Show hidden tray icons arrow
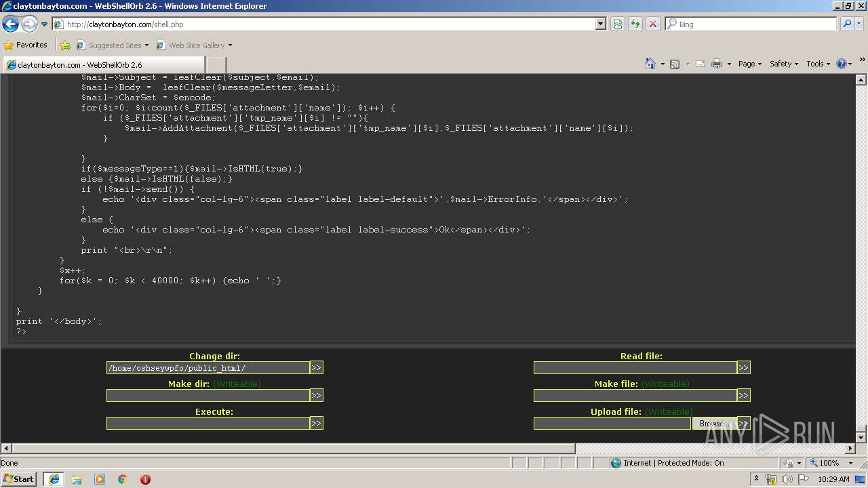The height and width of the screenshot is (488, 868). [756, 479]
